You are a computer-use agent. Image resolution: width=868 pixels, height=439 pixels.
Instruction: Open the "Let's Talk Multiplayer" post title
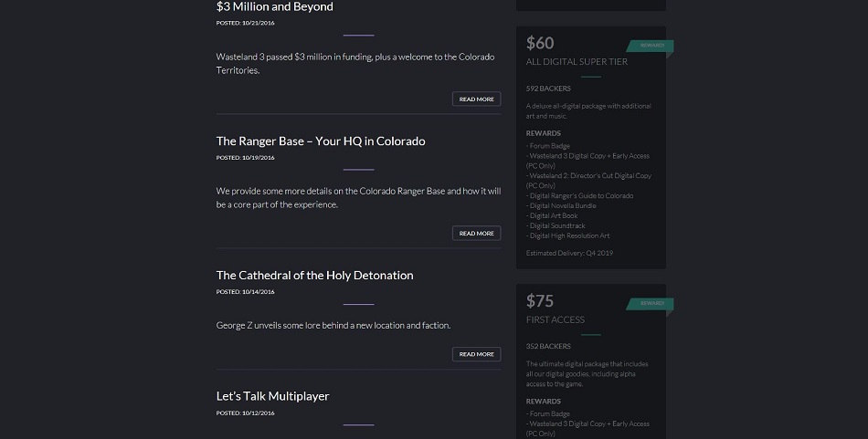272,396
